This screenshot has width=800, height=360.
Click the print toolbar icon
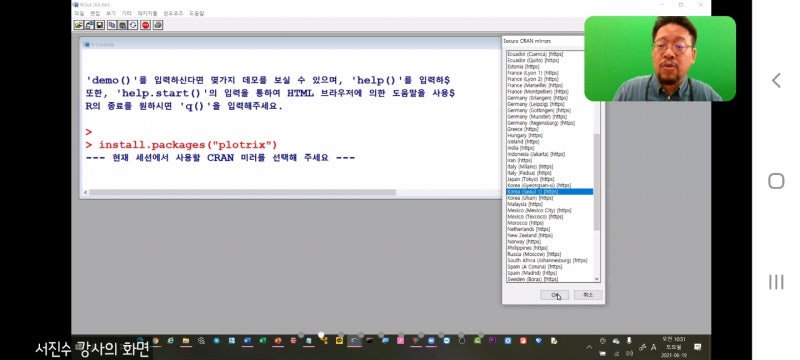pyautogui.click(x=158, y=24)
